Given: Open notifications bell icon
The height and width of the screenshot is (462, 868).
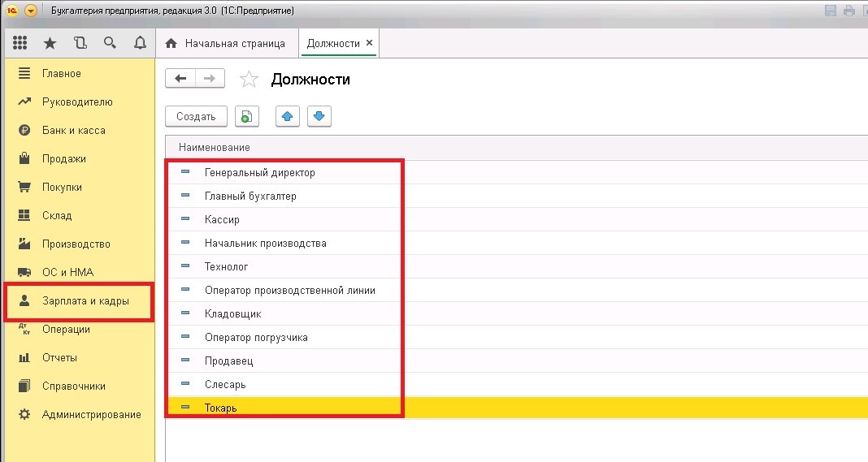Looking at the screenshot, I should tap(140, 42).
